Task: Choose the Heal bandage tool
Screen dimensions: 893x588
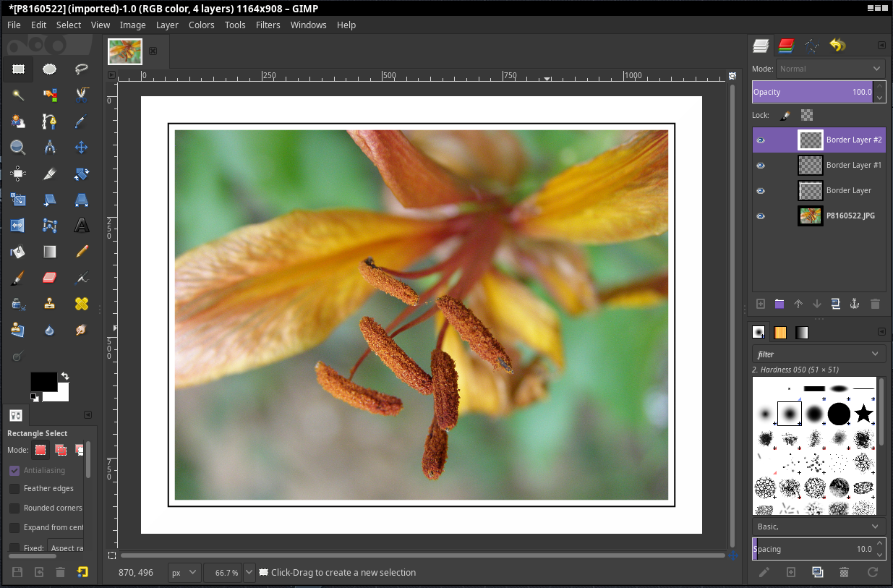Action: (x=81, y=304)
